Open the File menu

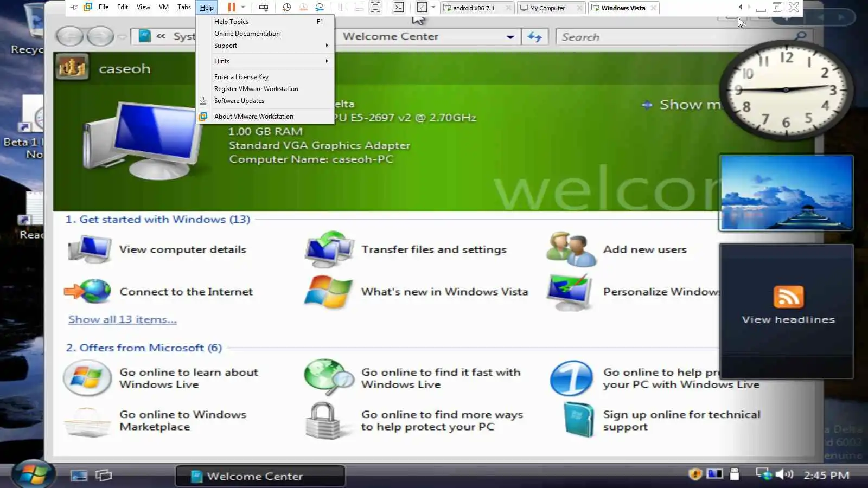tap(104, 8)
